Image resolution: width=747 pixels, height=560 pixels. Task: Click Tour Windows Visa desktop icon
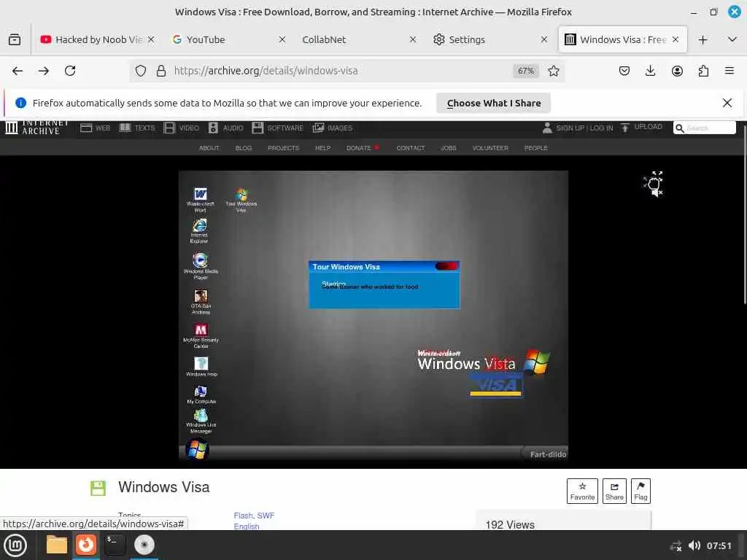(x=241, y=200)
